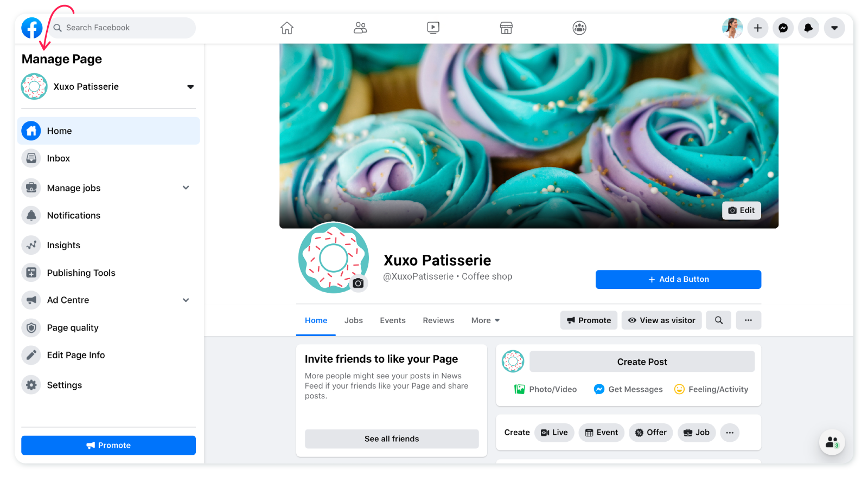The image size is (868, 477).
Task: Click the new group chat floating icon
Action: point(832,442)
